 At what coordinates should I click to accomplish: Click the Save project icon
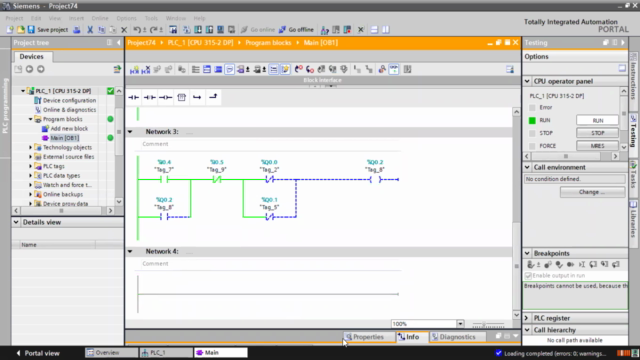31,29
